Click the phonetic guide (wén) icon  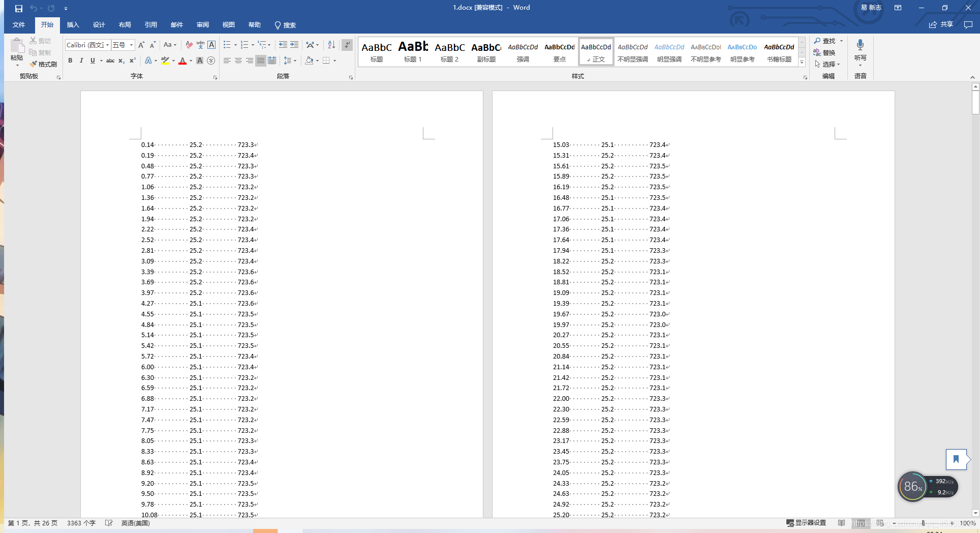click(x=200, y=45)
